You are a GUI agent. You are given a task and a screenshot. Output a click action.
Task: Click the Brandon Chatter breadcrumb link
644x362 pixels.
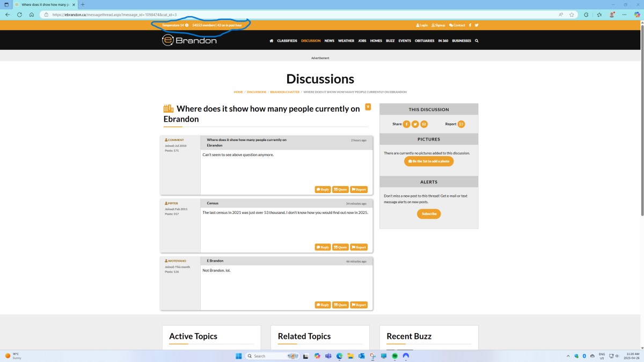[x=285, y=92]
